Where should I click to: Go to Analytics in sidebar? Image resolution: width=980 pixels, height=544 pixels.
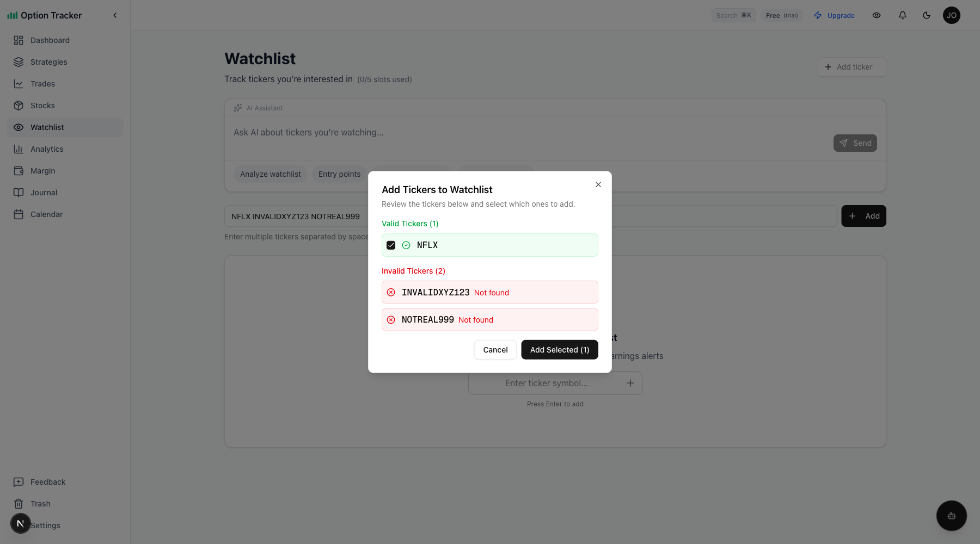coord(47,149)
